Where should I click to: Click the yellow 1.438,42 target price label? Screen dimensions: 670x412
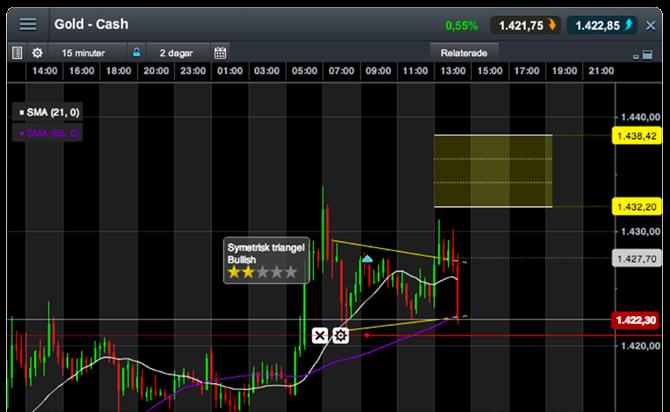tap(637, 136)
